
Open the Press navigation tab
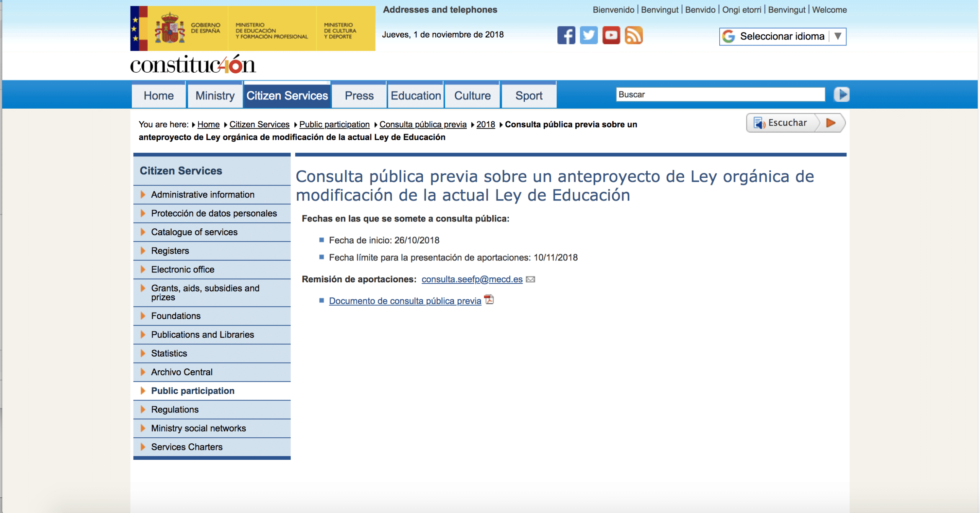(x=359, y=95)
